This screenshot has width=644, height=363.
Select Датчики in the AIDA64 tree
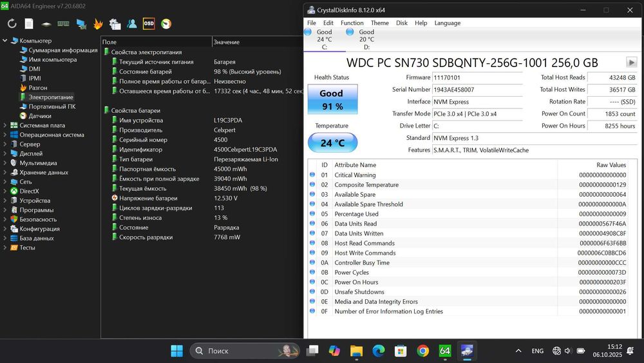[x=39, y=116]
